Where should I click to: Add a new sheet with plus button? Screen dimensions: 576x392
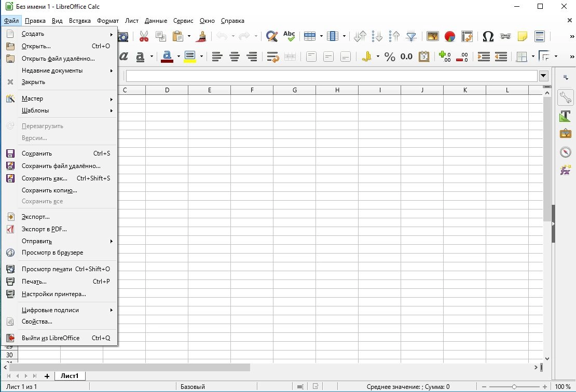(47, 376)
